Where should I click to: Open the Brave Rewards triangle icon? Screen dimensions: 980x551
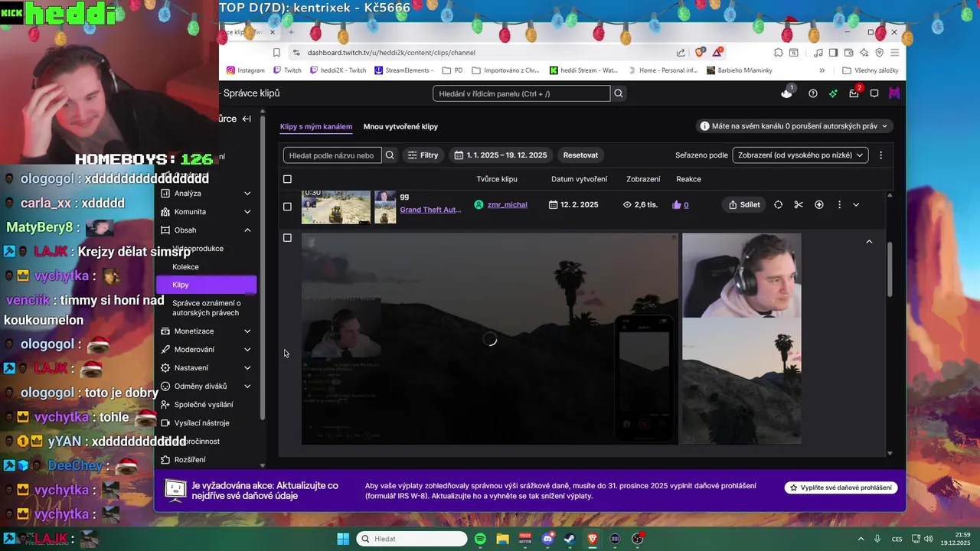[718, 52]
